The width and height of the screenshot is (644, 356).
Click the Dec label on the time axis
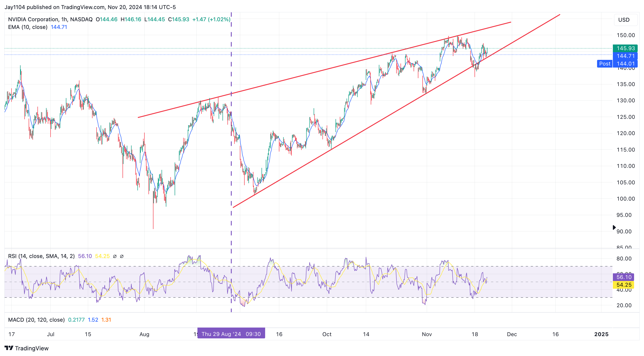pos(512,334)
